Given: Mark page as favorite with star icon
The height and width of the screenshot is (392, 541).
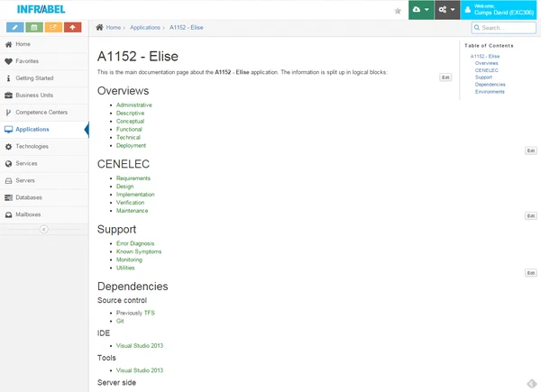Looking at the screenshot, I should 398,11.
